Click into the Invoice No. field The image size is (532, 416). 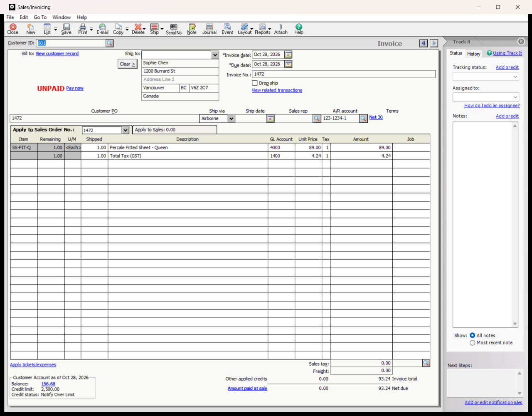pyautogui.click(x=344, y=74)
